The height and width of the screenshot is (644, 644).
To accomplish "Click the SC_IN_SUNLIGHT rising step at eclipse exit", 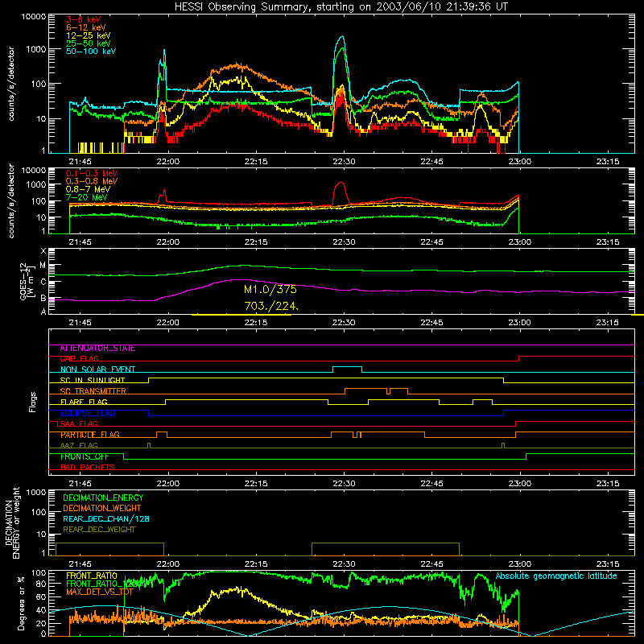I will [149, 380].
